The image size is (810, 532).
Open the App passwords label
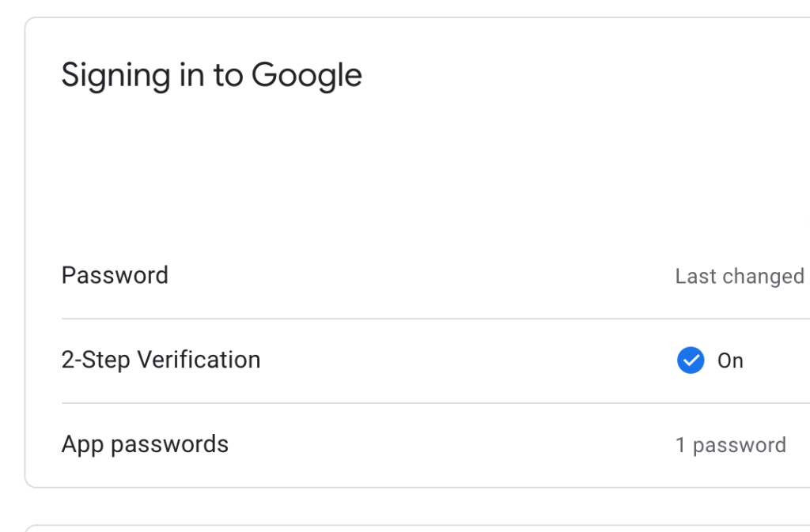click(145, 444)
